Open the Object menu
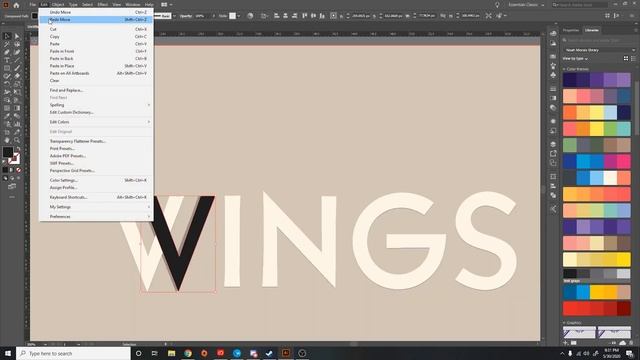Screen dimensions: 640x360 click(x=58, y=4)
